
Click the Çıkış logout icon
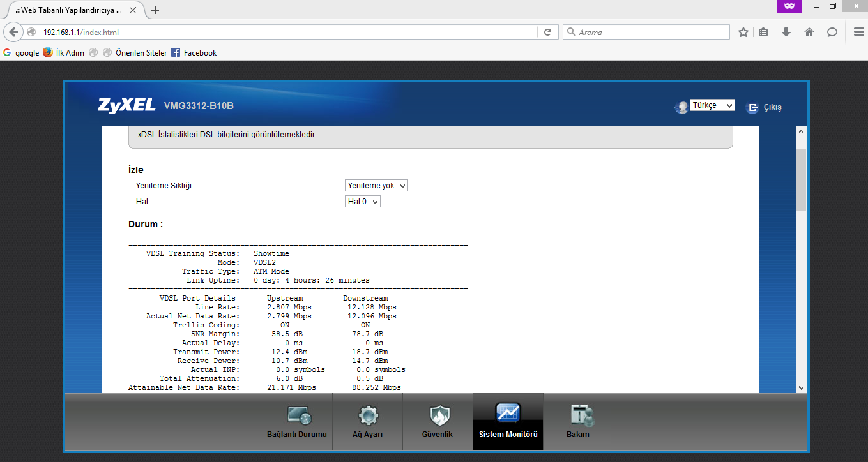click(x=752, y=107)
